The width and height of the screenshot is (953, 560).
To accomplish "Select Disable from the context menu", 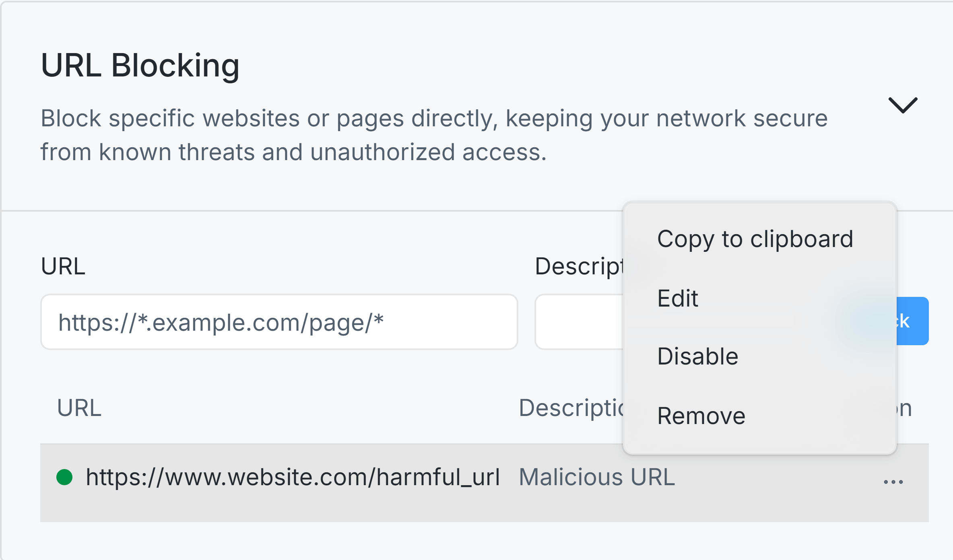I will [698, 356].
